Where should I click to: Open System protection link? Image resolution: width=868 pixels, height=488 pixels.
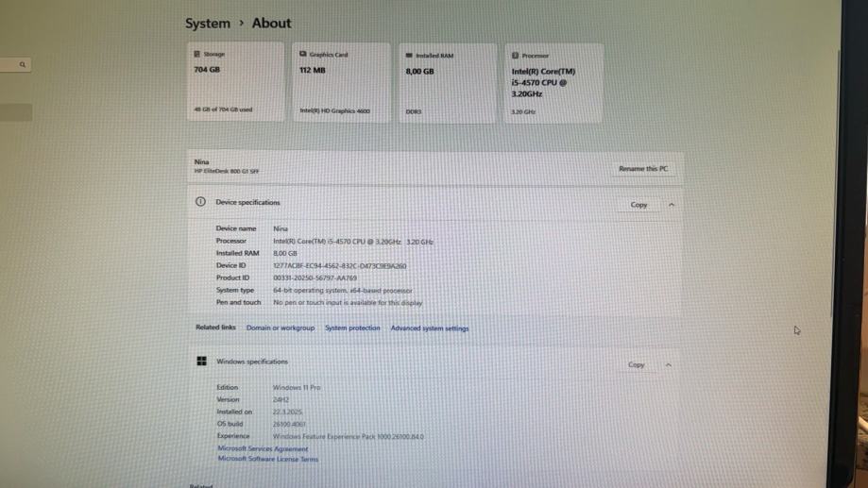click(x=352, y=328)
